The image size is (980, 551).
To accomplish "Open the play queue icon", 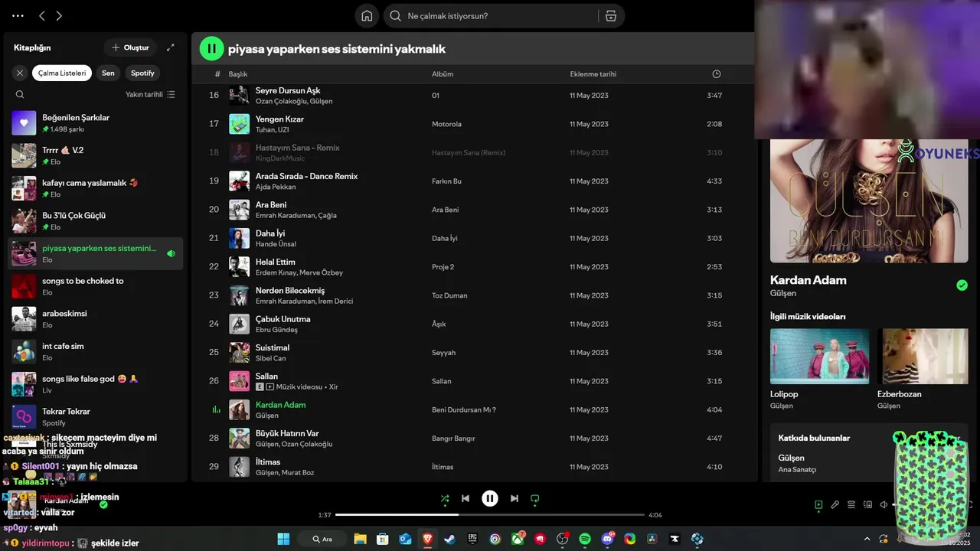I will (x=851, y=504).
